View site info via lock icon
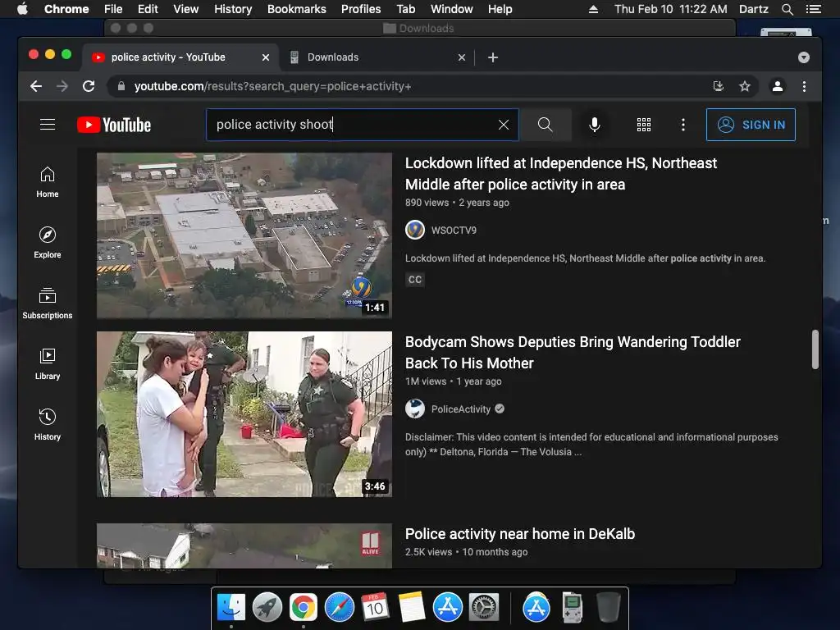This screenshot has height=630, width=840. [x=121, y=86]
